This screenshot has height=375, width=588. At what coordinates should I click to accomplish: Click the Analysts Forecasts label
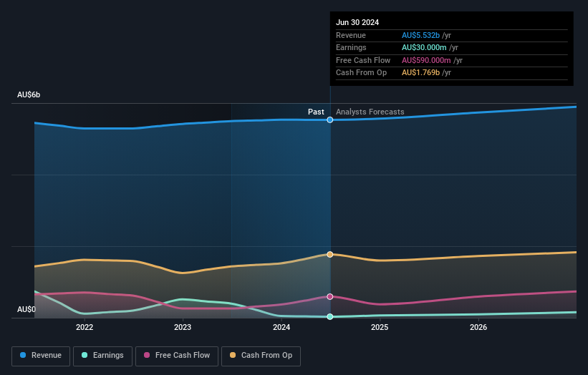pyautogui.click(x=370, y=112)
